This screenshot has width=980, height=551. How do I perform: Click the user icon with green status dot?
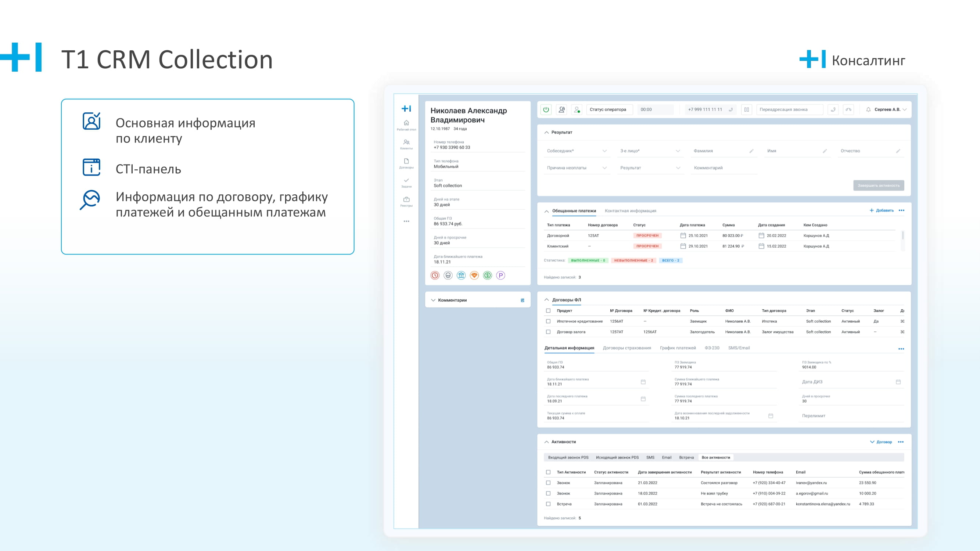click(577, 109)
